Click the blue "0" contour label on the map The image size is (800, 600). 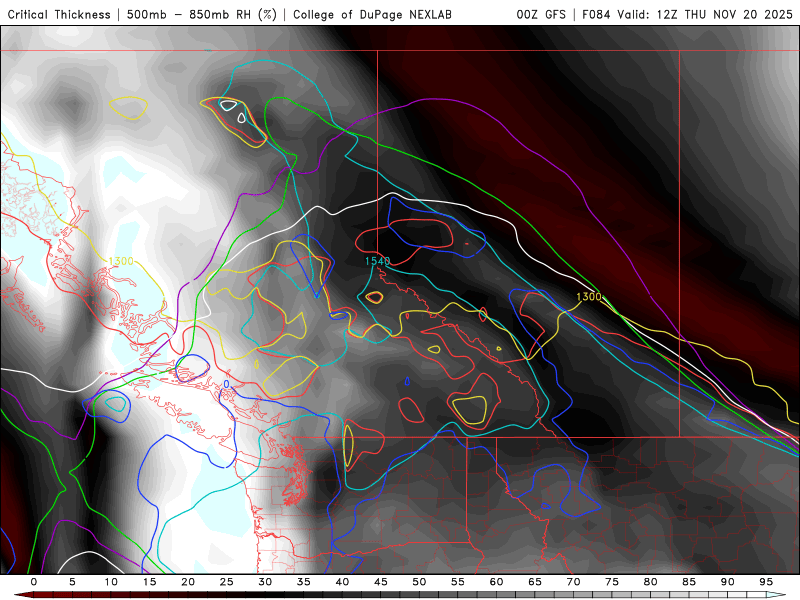pyautogui.click(x=226, y=384)
